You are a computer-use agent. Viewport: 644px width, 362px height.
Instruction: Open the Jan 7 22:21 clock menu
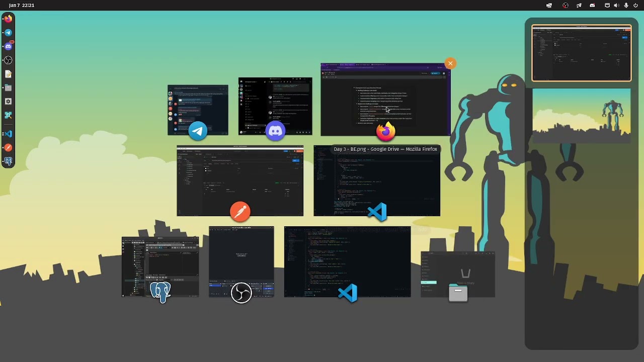coord(22,5)
